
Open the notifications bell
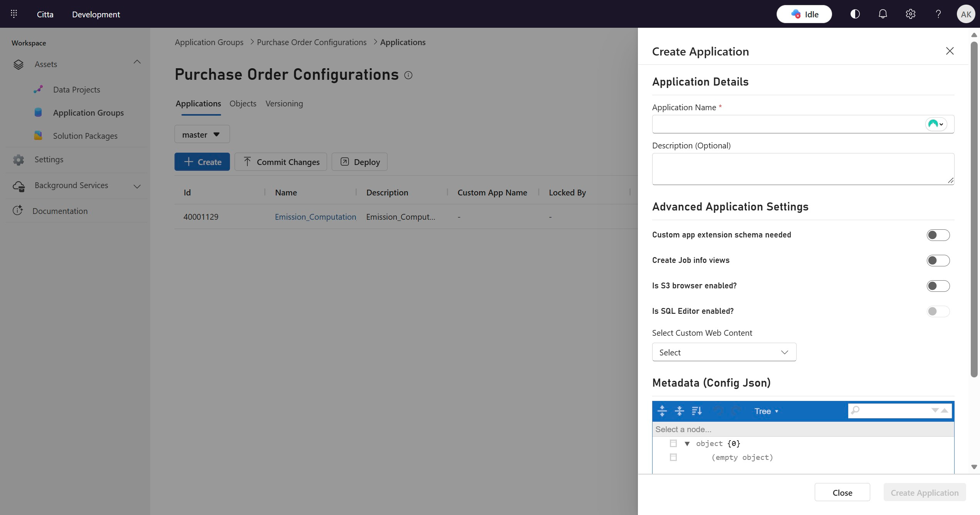883,14
